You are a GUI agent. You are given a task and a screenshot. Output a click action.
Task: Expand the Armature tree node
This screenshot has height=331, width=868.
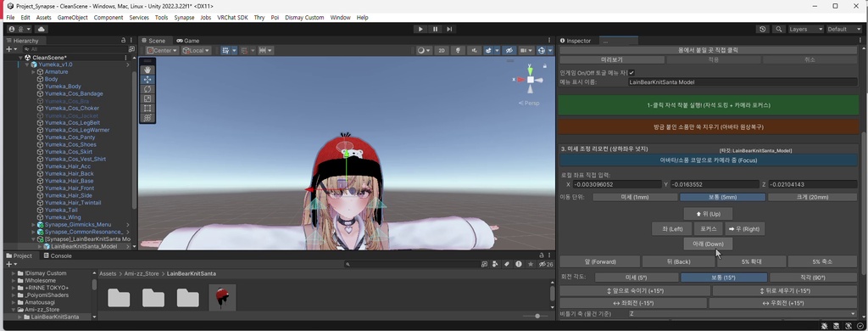tap(33, 72)
